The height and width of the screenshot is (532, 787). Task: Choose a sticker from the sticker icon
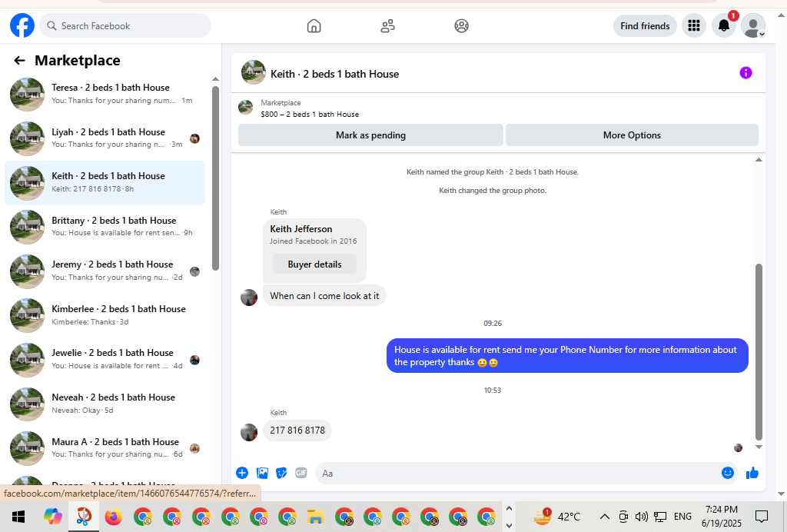tap(281, 473)
